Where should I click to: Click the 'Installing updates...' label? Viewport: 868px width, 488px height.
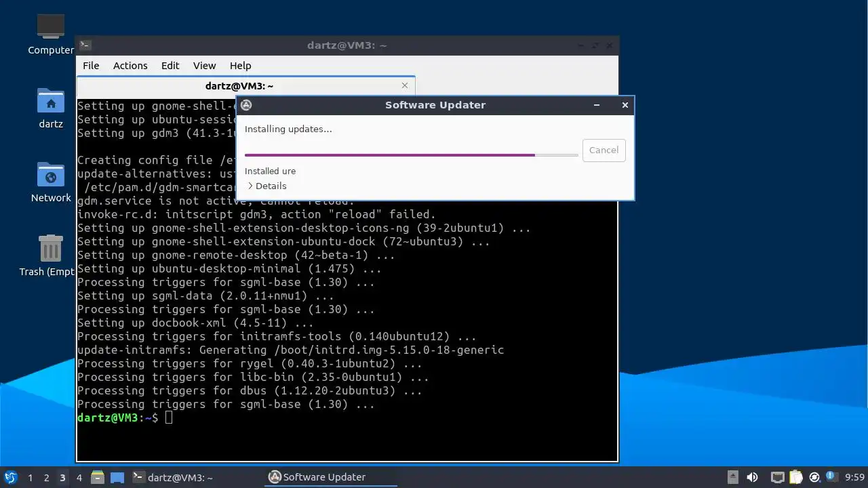coord(288,129)
